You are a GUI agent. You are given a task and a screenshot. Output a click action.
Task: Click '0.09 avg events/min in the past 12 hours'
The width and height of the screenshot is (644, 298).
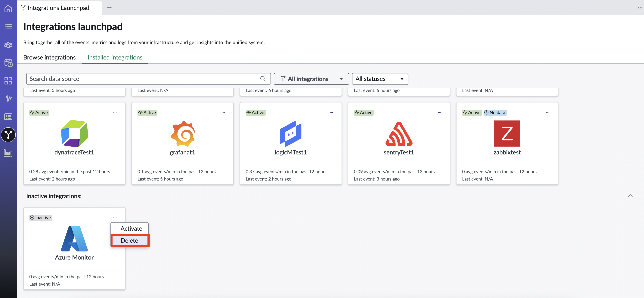point(394,172)
